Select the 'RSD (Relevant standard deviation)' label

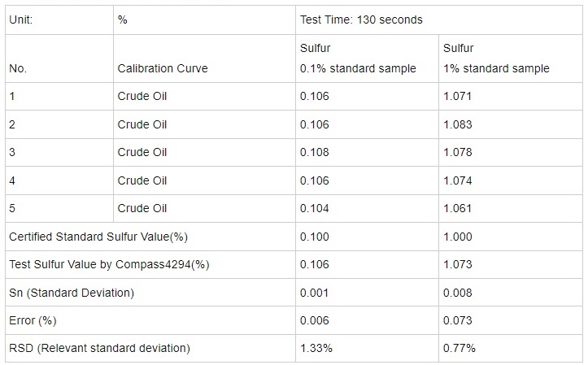[99, 348]
